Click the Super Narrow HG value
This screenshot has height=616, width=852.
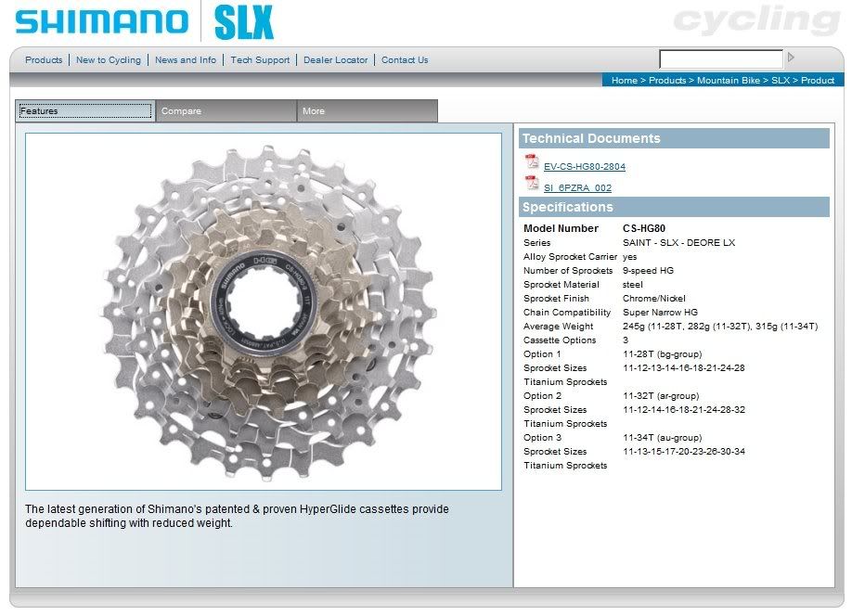[x=660, y=313]
